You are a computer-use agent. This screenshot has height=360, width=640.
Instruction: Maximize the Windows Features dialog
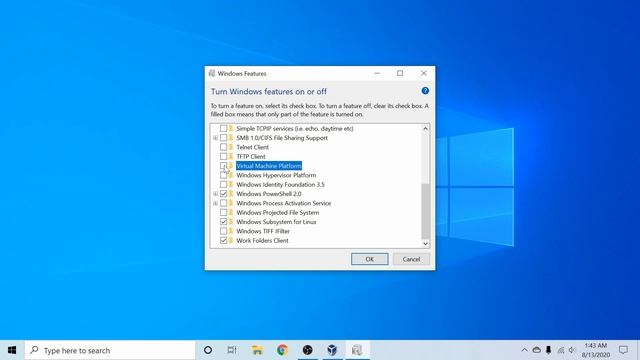400,73
